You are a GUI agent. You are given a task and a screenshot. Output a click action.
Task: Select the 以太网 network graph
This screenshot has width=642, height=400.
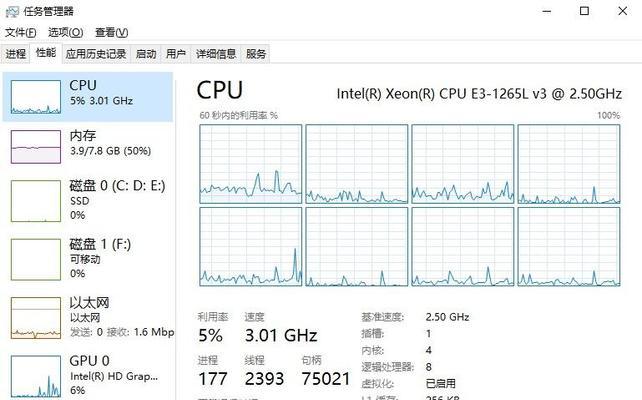click(x=36, y=318)
